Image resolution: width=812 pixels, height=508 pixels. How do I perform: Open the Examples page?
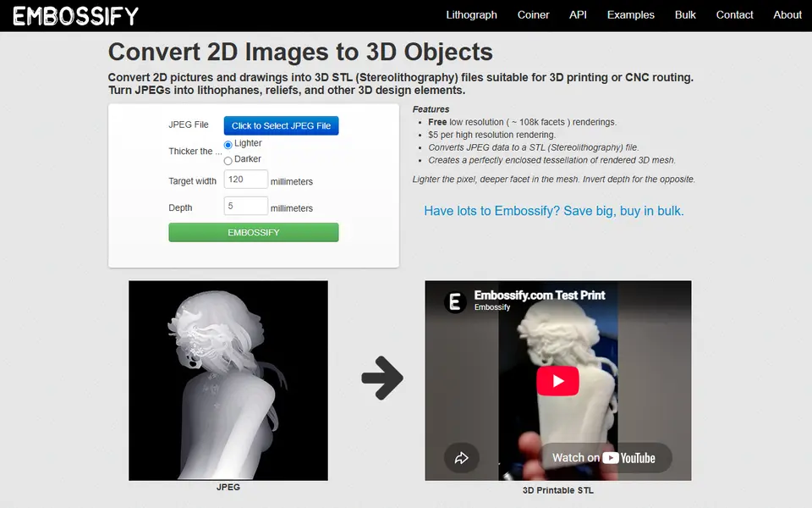click(x=631, y=15)
